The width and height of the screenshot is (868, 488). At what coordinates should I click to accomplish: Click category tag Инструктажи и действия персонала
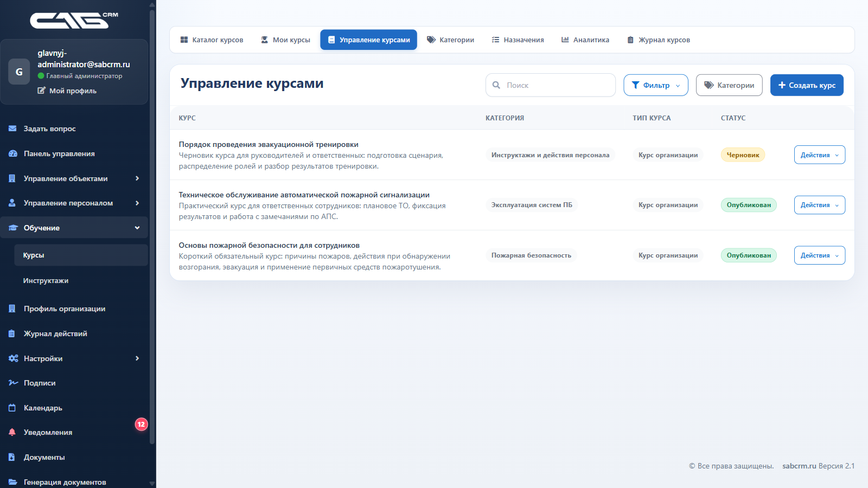[x=550, y=155]
